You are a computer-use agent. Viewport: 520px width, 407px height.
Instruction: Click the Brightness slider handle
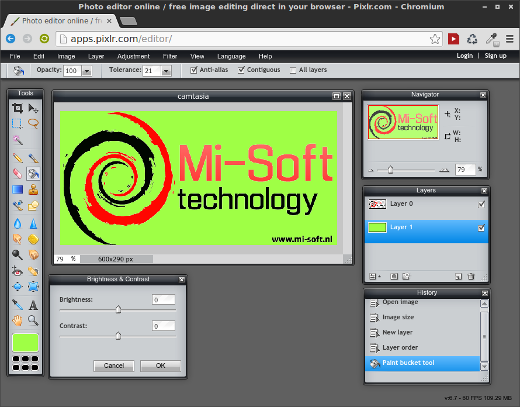click(x=118, y=309)
